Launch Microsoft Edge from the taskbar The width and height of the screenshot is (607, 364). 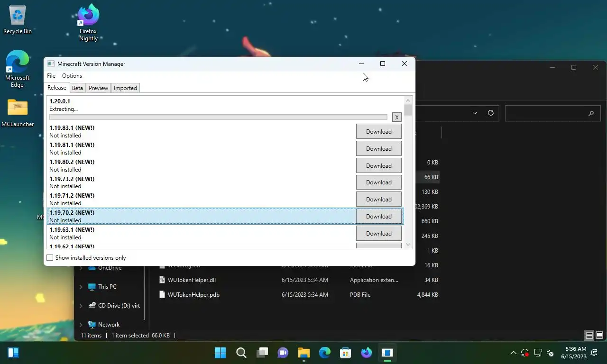click(x=325, y=353)
